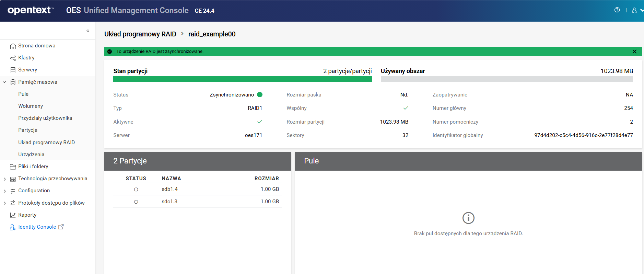Expand the Protokoły dostępu do plików section
This screenshot has height=274, width=644.
(x=4, y=203)
